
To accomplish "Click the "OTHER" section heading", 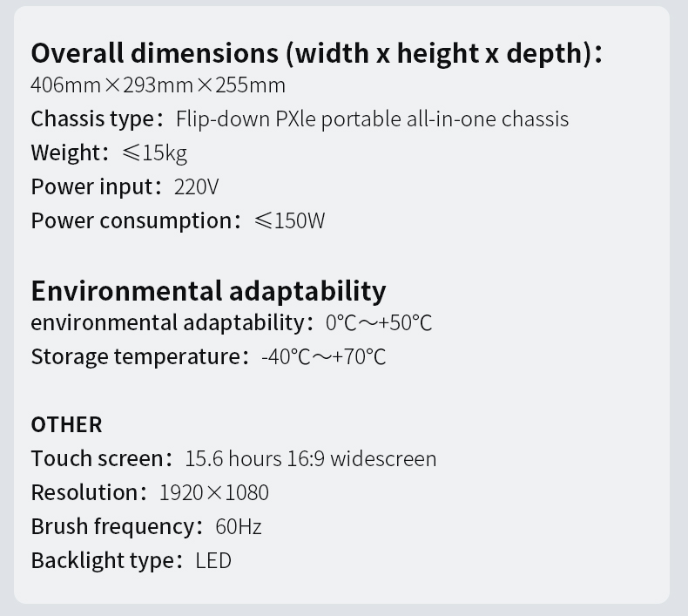I will (x=66, y=424).
